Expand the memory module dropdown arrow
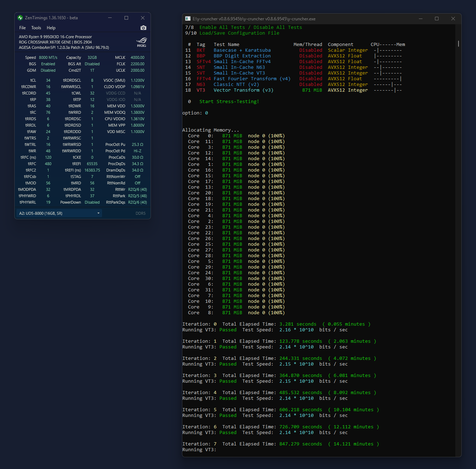The image size is (476, 469). pyautogui.click(x=98, y=213)
